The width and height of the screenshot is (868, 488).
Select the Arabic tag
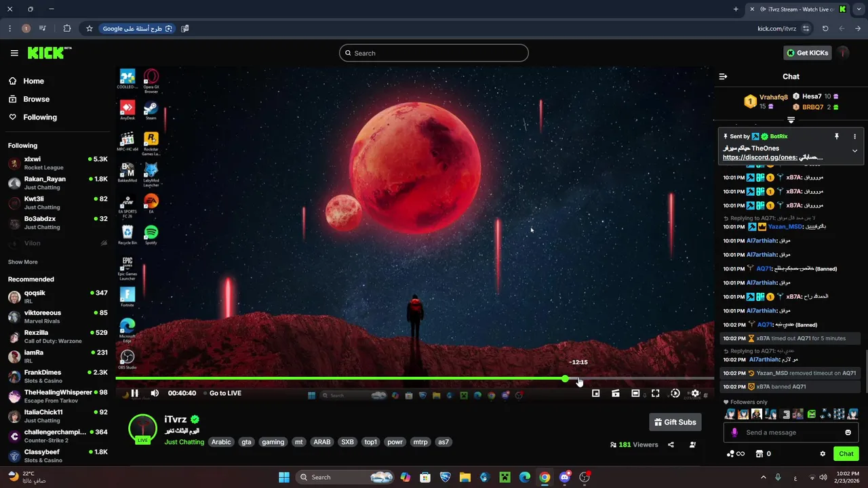tap(221, 442)
